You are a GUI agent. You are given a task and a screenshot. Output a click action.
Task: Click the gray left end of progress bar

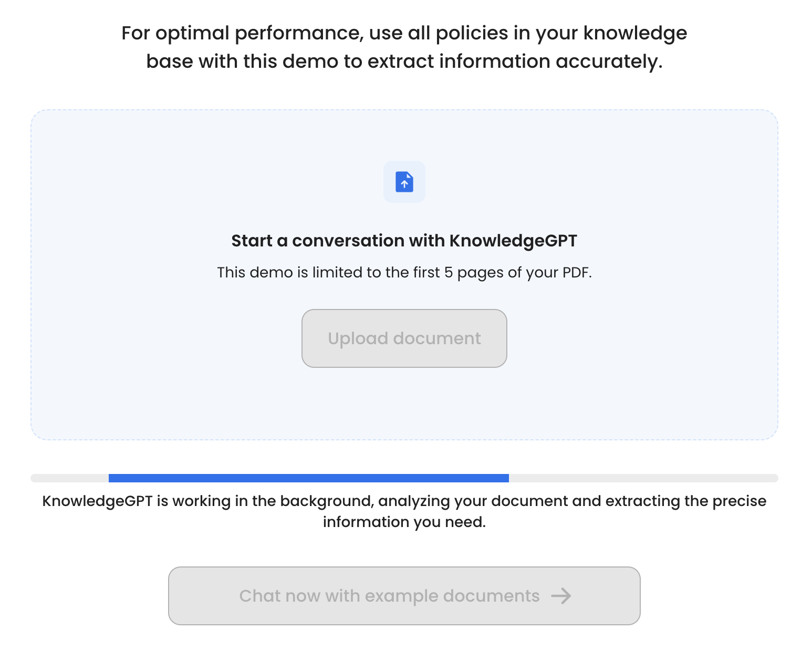[x=69, y=478]
